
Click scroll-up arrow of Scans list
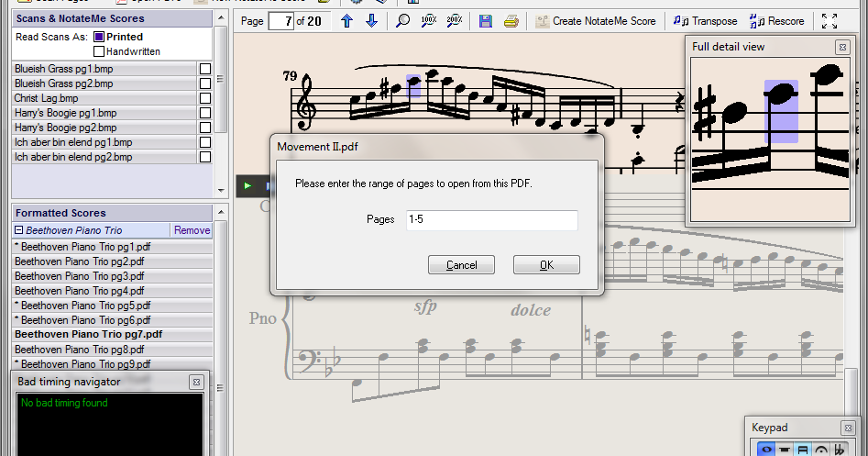[x=221, y=17]
